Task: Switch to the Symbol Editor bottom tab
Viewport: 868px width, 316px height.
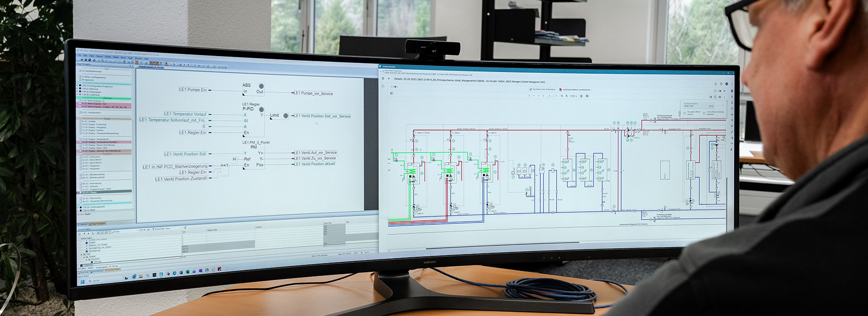Action: tap(113, 270)
